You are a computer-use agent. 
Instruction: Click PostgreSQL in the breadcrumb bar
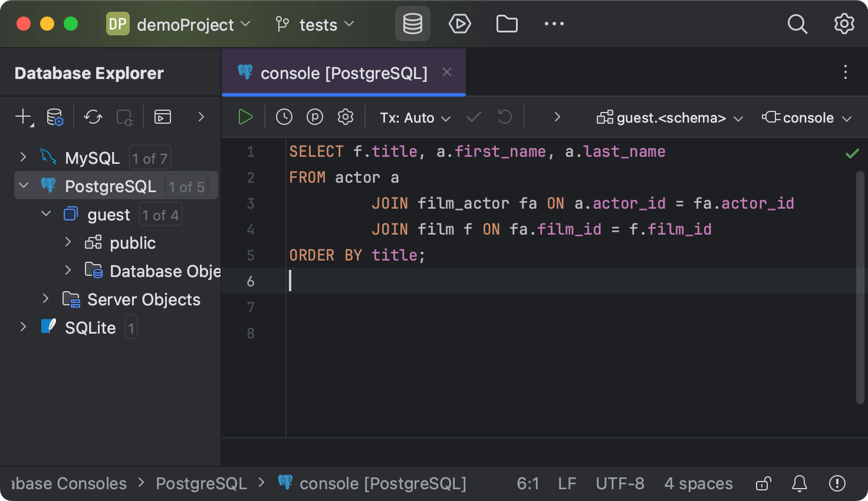tap(201, 483)
